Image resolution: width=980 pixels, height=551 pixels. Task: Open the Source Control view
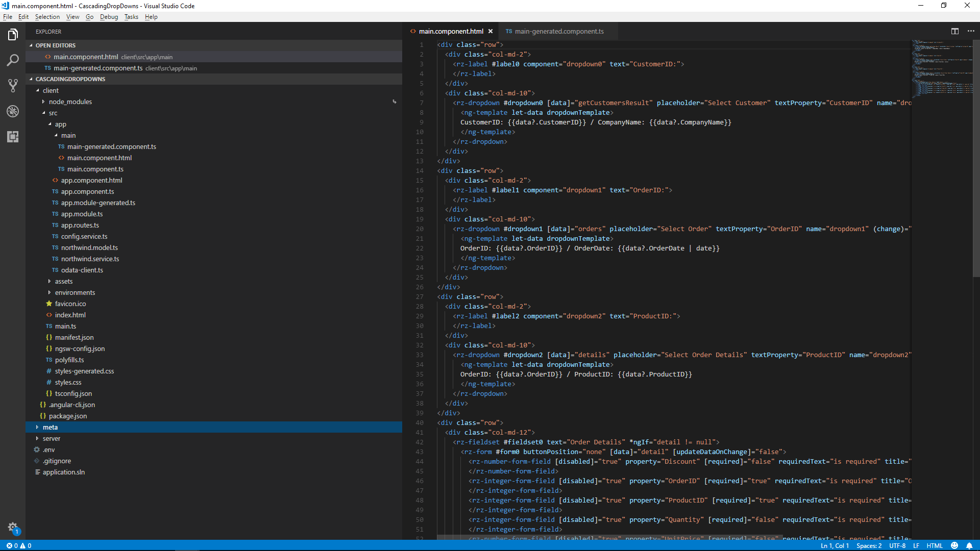click(13, 86)
